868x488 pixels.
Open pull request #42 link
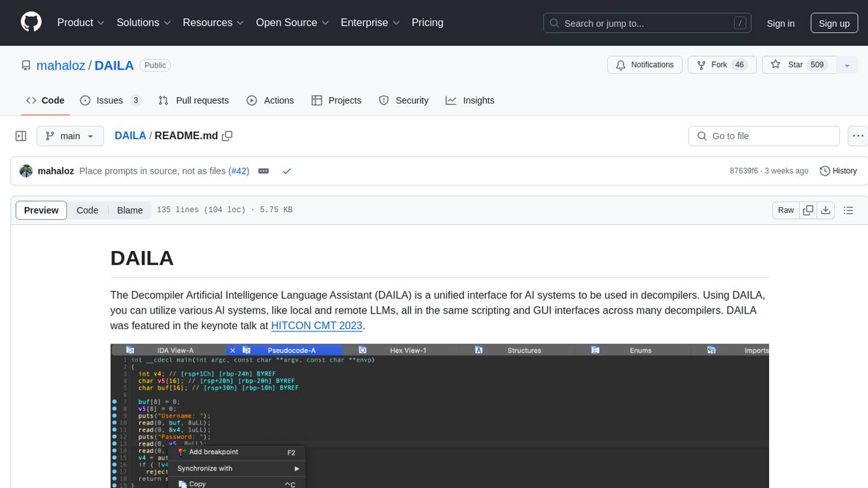[x=239, y=171]
